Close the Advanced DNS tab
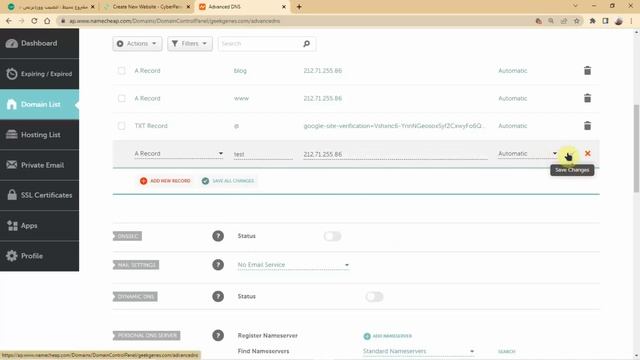 [284, 7]
